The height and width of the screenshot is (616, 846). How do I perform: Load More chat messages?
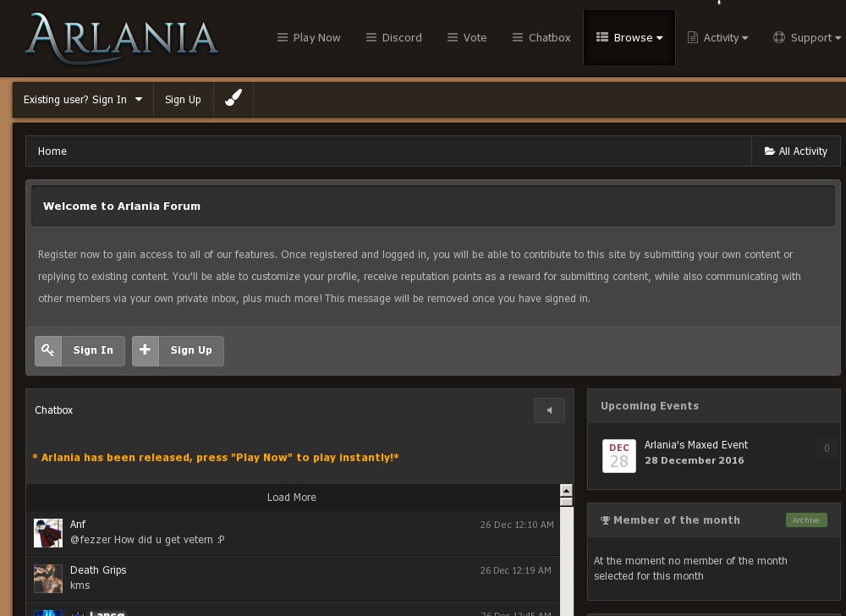(292, 498)
